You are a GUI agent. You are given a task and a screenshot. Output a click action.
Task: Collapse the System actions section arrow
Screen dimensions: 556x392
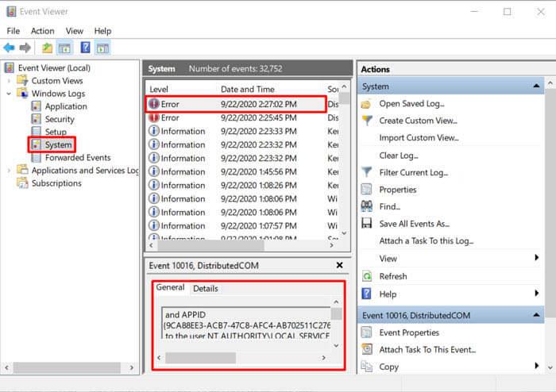[536, 86]
